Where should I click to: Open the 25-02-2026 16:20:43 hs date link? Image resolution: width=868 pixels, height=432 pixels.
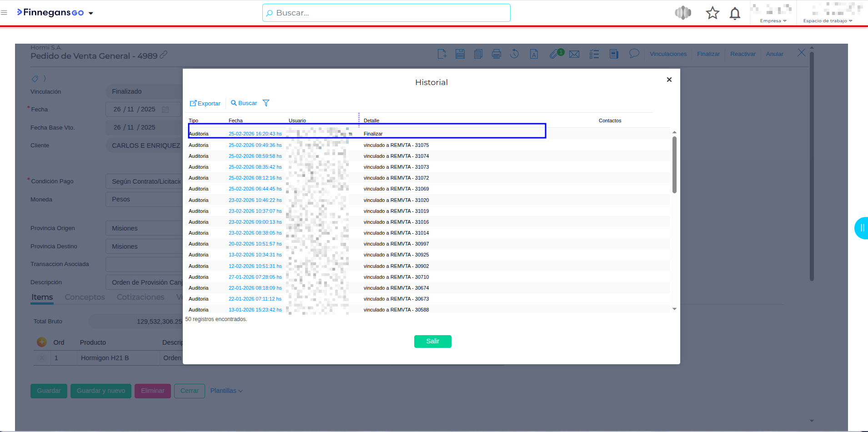(255, 134)
